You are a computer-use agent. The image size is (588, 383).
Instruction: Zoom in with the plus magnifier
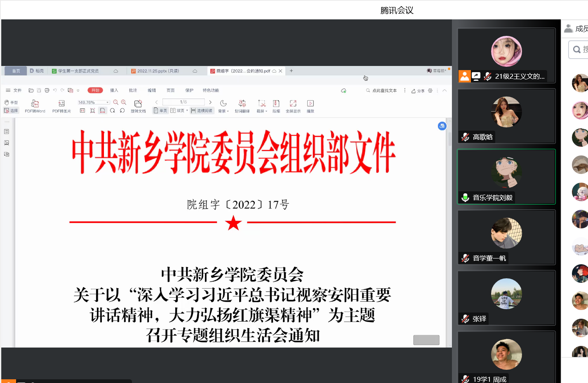123,102
